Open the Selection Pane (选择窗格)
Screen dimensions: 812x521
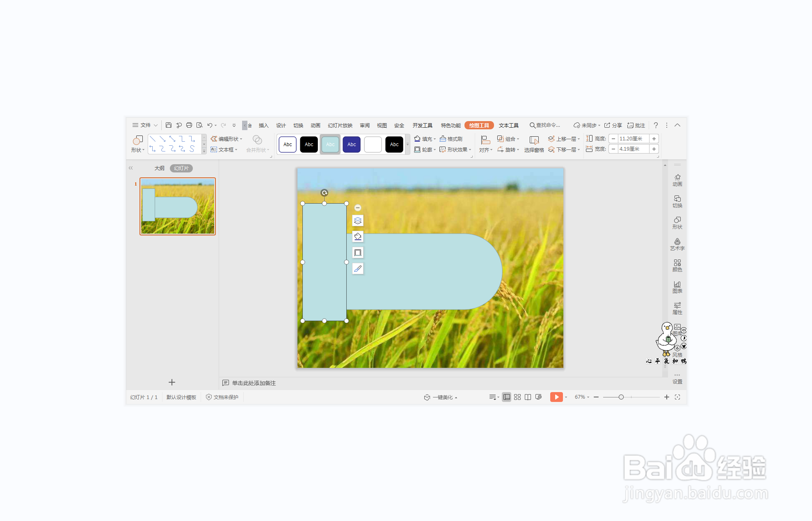(533, 144)
